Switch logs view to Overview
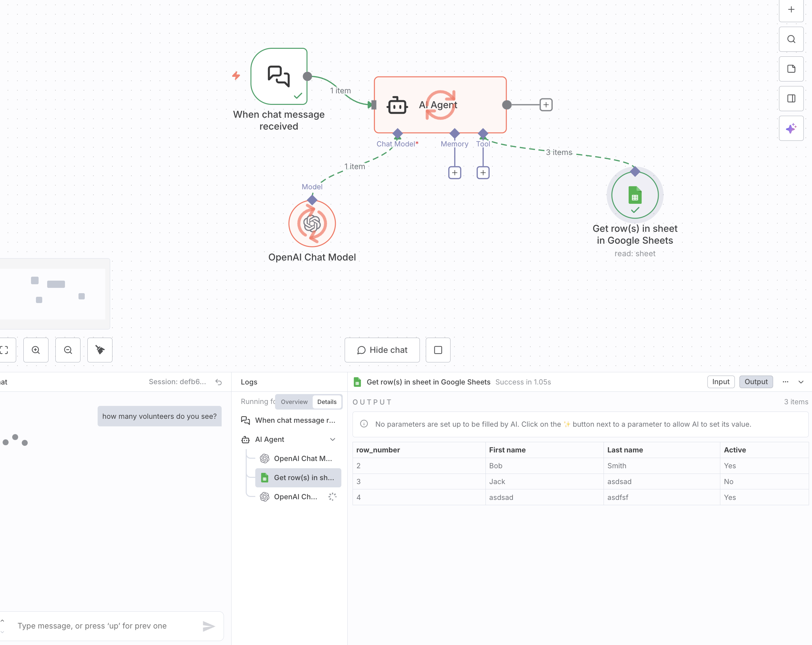Screen dimensions: 812x645 [x=294, y=402]
